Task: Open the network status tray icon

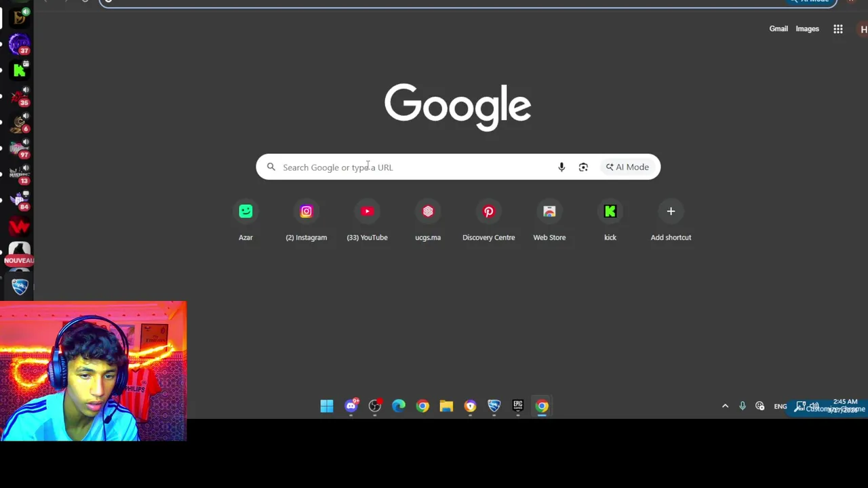Action: point(759,406)
